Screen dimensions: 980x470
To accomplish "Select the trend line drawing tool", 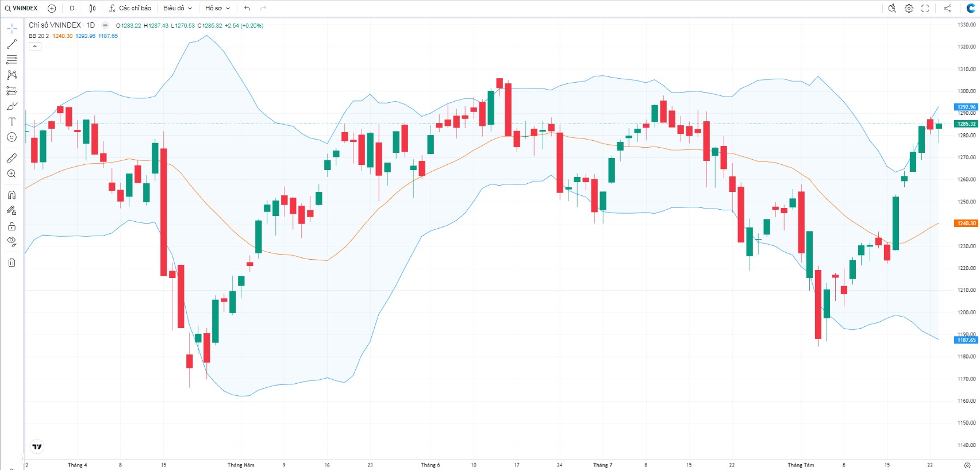I will (11, 44).
